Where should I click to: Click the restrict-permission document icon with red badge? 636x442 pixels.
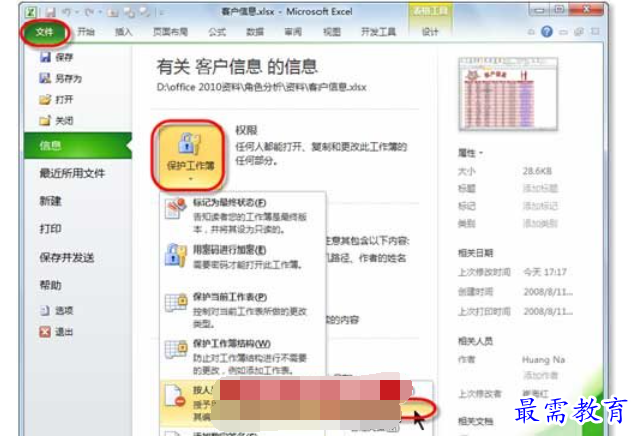pos(175,396)
